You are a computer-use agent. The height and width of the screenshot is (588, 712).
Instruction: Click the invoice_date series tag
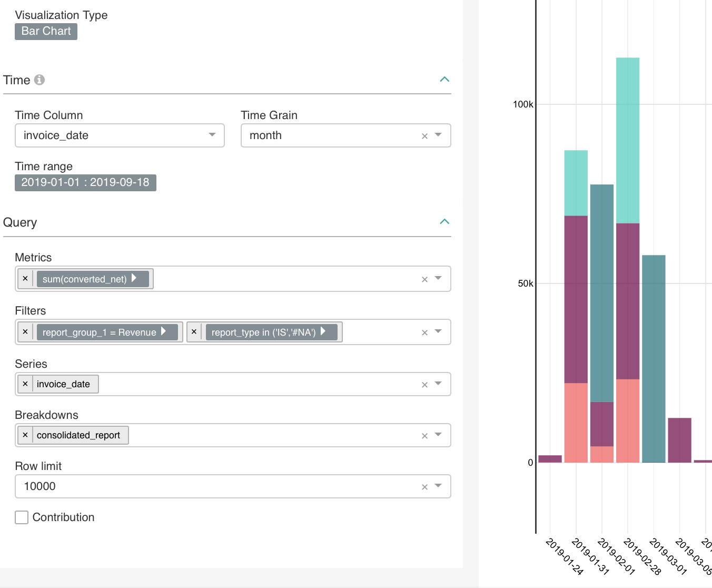coord(63,384)
